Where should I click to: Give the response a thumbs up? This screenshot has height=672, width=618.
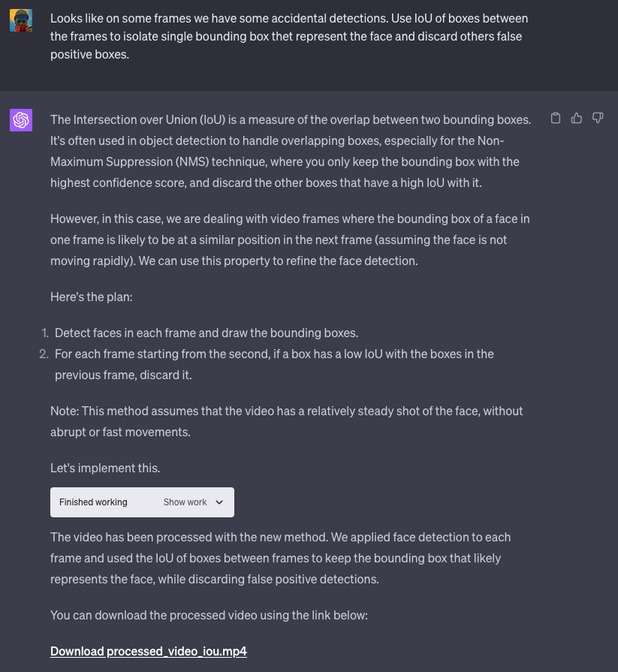coord(577,118)
